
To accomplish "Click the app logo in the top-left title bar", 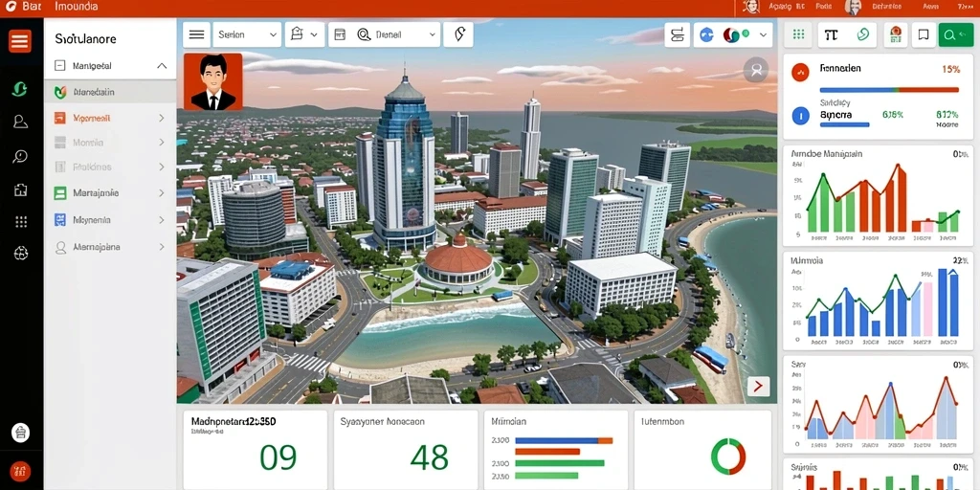I will 11,7.
